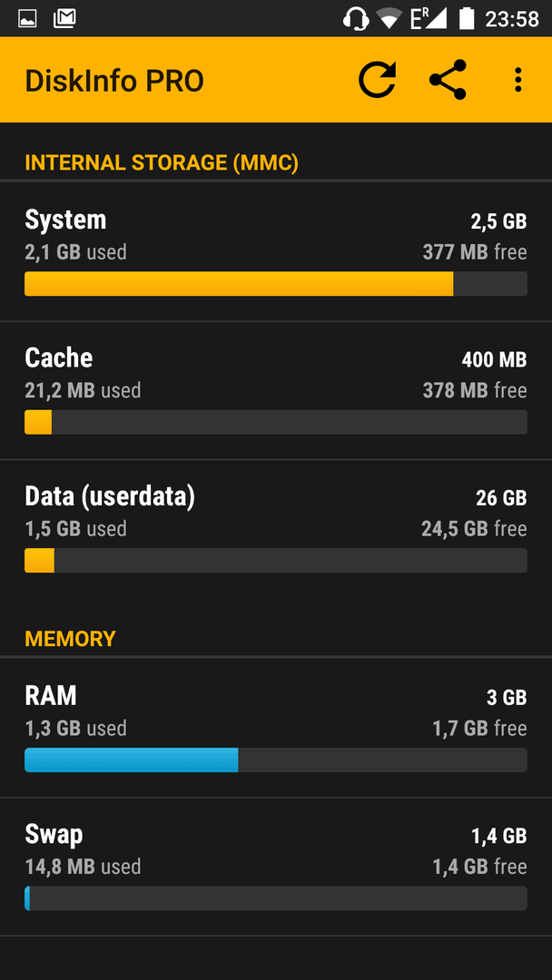552x980 pixels.
Task: Tap the Memory section header
Action: (70, 639)
